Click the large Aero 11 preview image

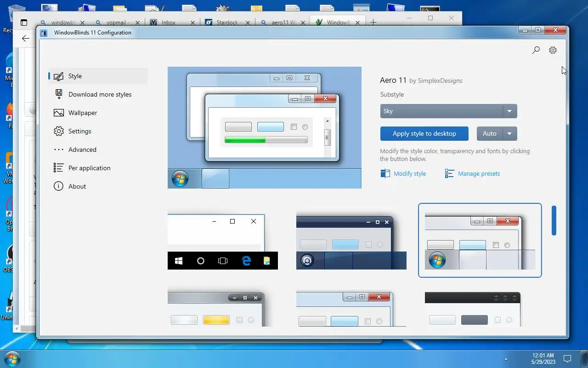click(265, 127)
